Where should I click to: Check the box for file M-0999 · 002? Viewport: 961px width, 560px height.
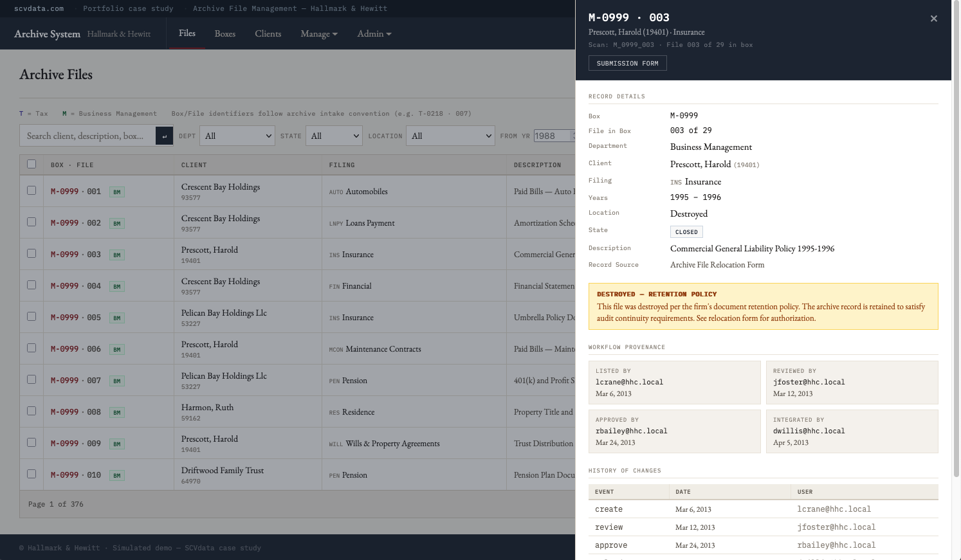point(32,222)
